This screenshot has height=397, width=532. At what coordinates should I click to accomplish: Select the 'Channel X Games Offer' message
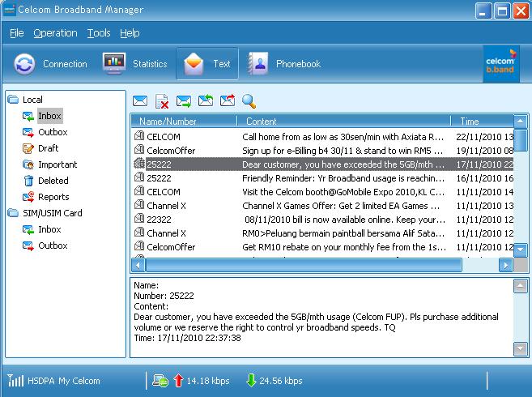[x=322, y=206]
